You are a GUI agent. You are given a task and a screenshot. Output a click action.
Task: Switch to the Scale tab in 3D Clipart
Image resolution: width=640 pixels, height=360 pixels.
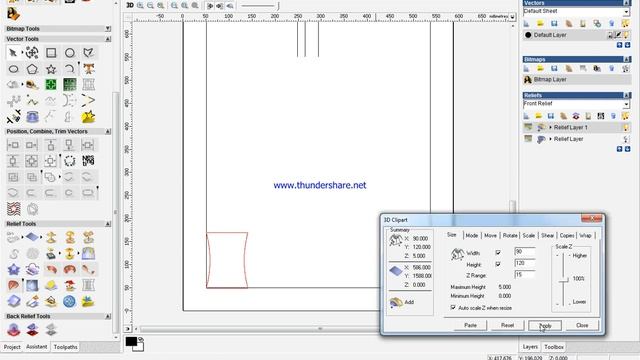click(x=529, y=236)
